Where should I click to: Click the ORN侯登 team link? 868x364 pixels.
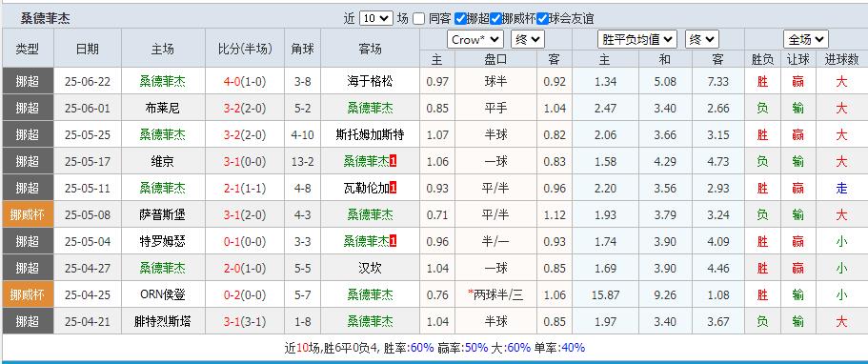click(x=162, y=294)
